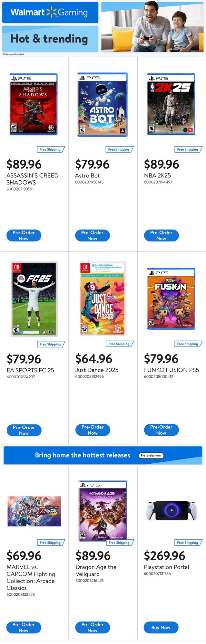Pre-order Assassin's Creed Shadows now

tap(24, 235)
